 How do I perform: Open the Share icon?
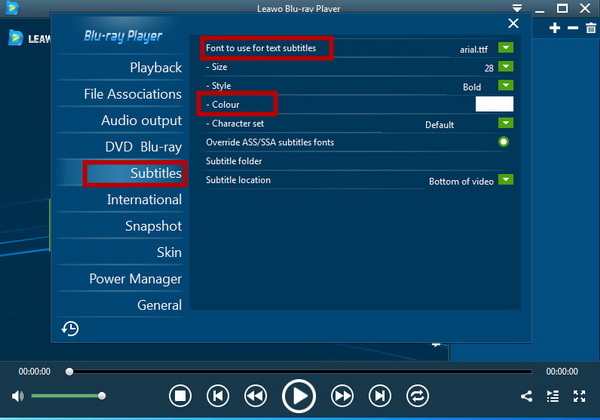pos(527,397)
